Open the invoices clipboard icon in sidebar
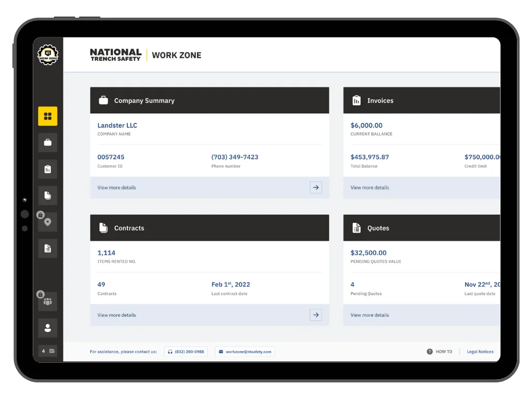The width and height of the screenshot is (532, 399). [48, 169]
